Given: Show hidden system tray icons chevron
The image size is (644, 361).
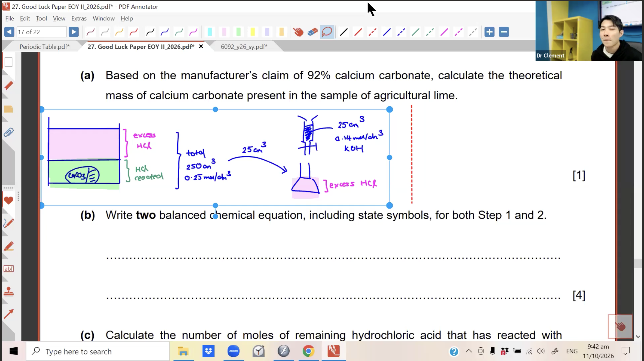Looking at the screenshot, I should click(469, 351).
